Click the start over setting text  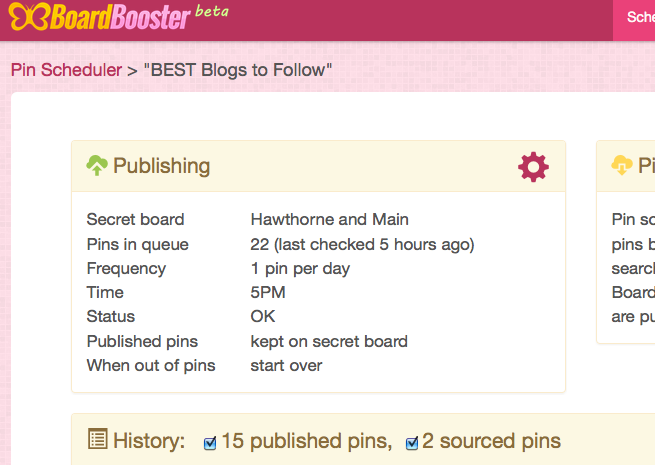pyautogui.click(x=286, y=366)
